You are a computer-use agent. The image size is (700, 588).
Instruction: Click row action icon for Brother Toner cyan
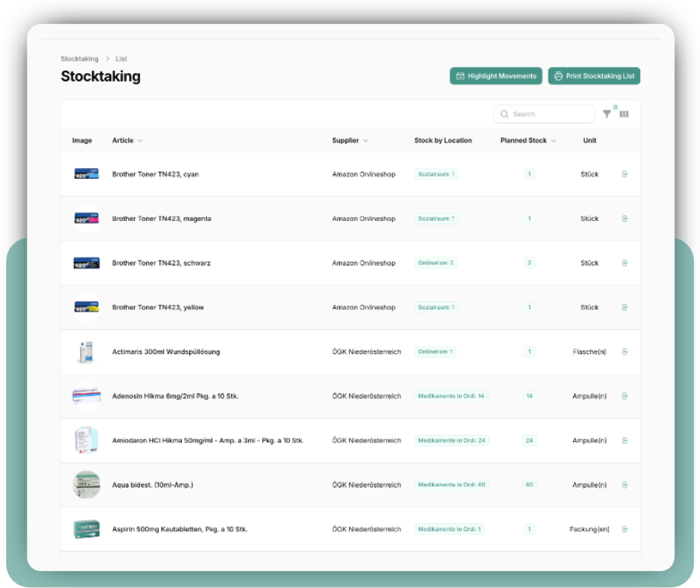click(625, 174)
